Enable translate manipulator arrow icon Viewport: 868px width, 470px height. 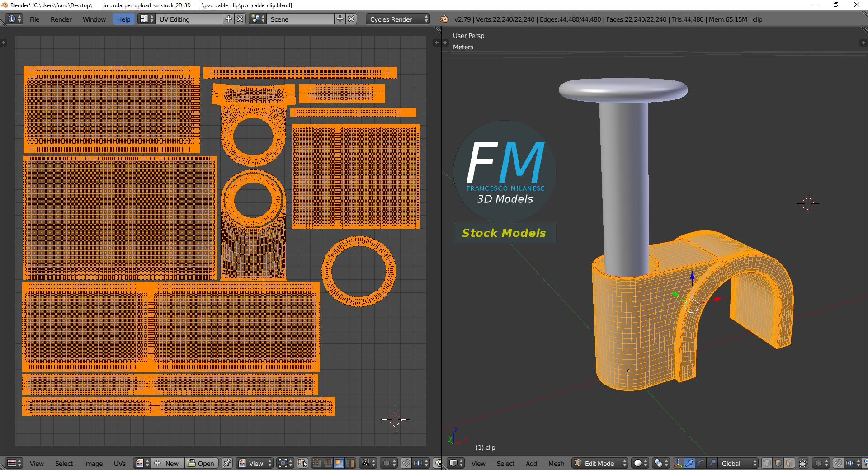(x=689, y=463)
